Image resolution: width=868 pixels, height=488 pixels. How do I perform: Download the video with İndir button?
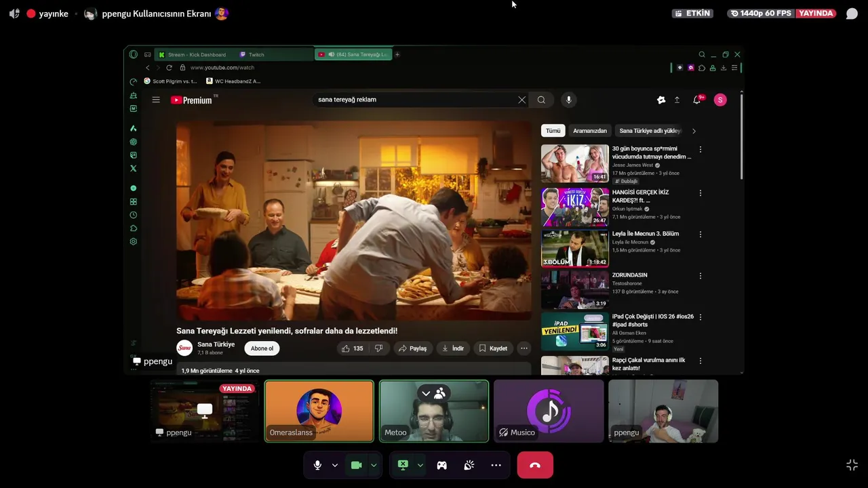click(x=453, y=348)
